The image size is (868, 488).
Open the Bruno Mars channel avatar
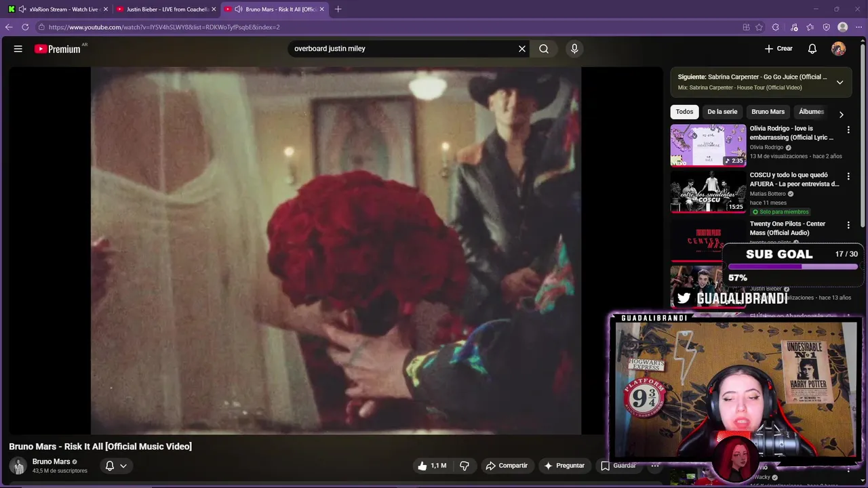pyautogui.click(x=18, y=466)
